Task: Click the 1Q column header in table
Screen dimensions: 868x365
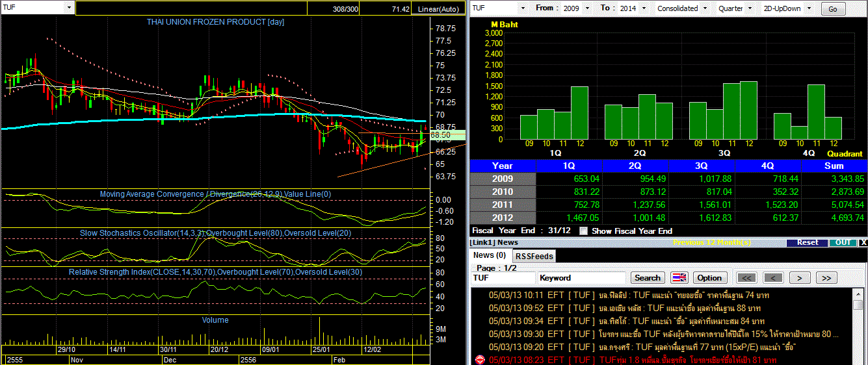Action: click(568, 166)
